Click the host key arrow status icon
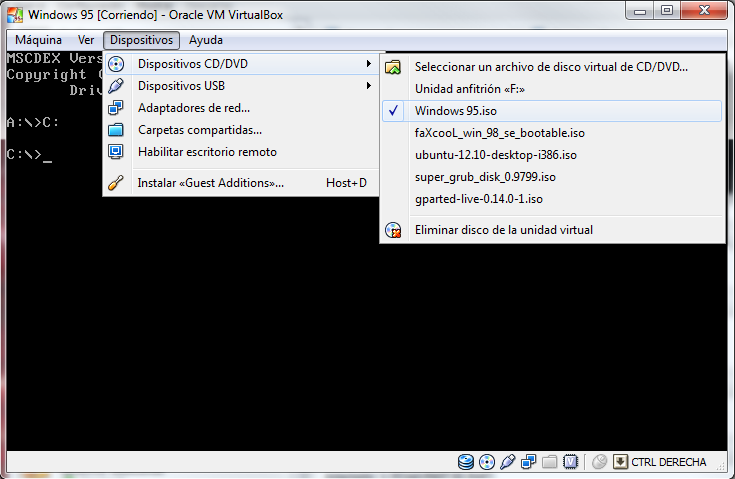This screenshot has width=735, height=479. tap(620, 462)
